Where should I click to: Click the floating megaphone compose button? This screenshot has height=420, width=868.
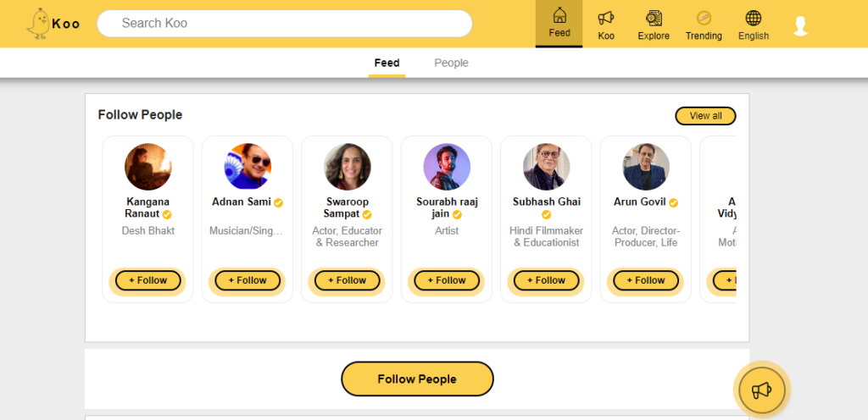click(761, 390)
